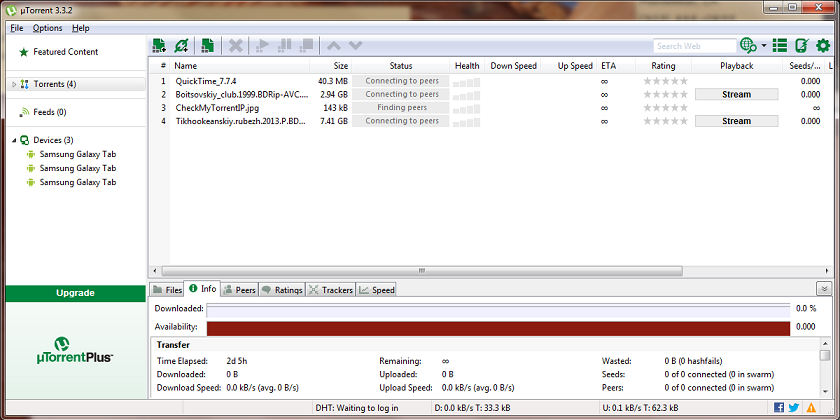The width and height of the screenshot is (840, 420).
Task: Switch to the Trackers tab
Action: click(331, 290)
